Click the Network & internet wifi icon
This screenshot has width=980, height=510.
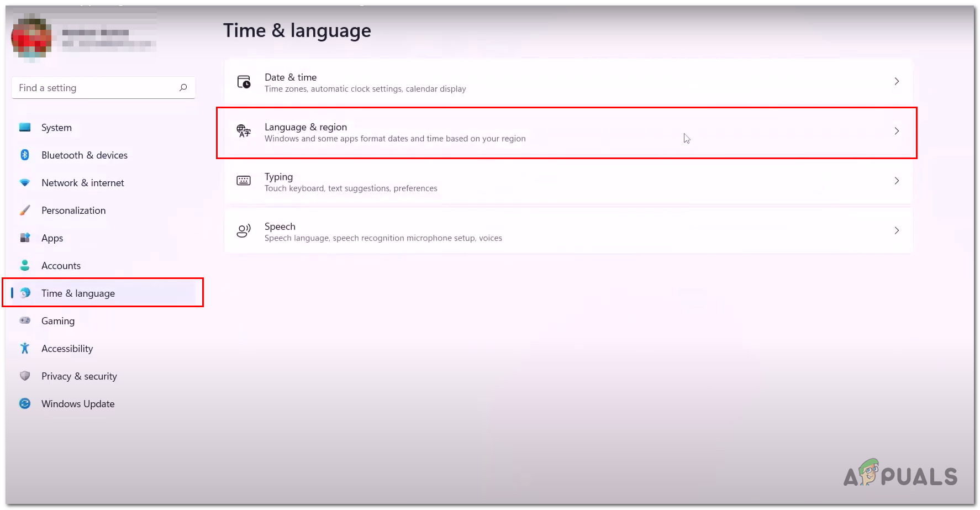tap(25, 183)
